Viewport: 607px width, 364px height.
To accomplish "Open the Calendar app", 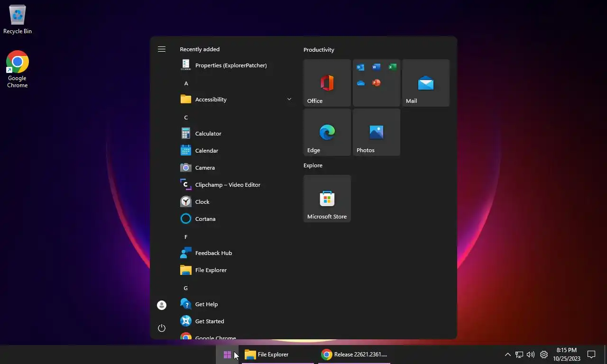I will 236,151.
